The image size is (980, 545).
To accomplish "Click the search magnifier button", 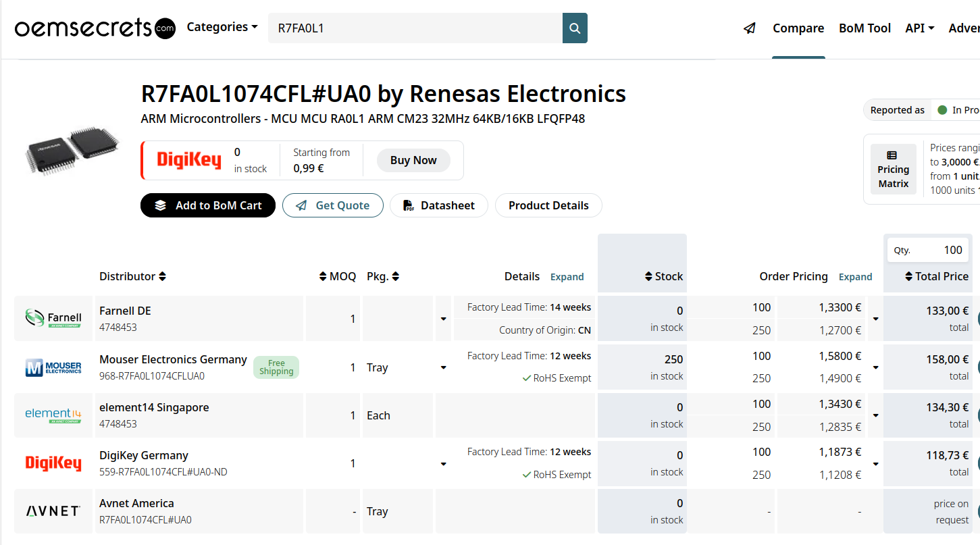I will (x=575, y=28).
